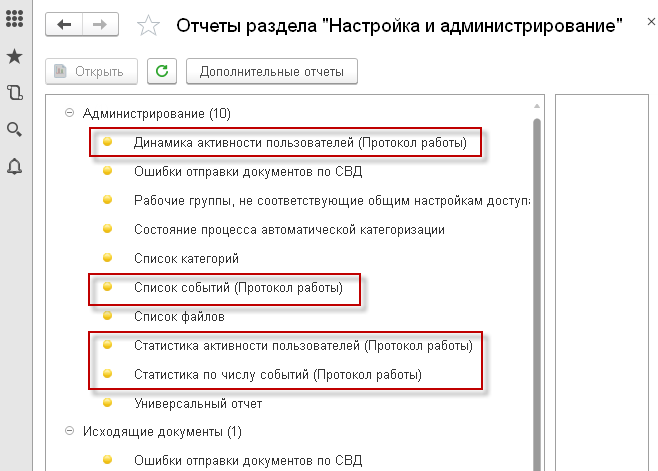Screen dimensions: 658x471
Task: Click the forward navigation arrow
Action: point(100,26)
